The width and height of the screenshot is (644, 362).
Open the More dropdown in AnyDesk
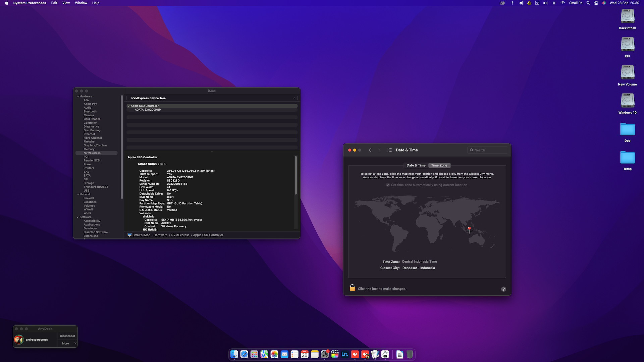(67, 344)
